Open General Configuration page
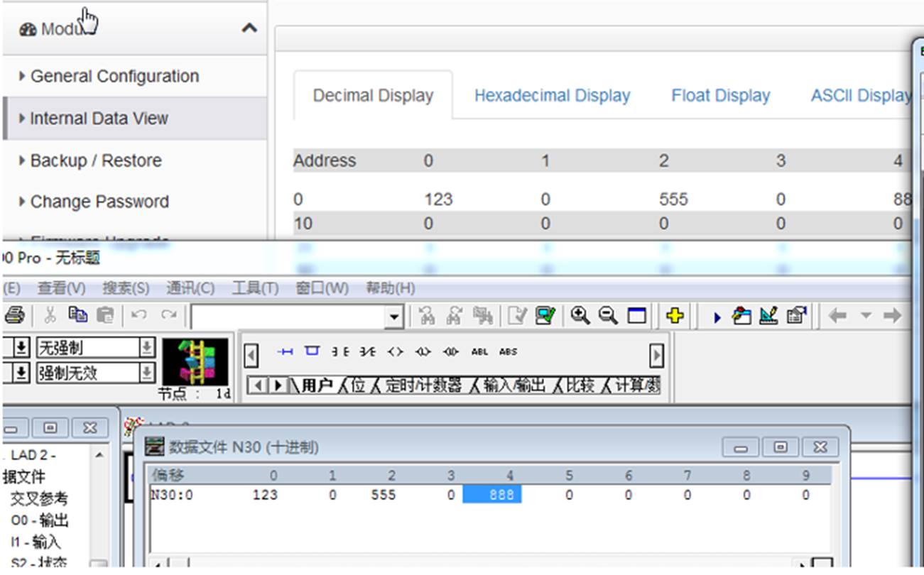924x575 pixels. tap(114, 76)
